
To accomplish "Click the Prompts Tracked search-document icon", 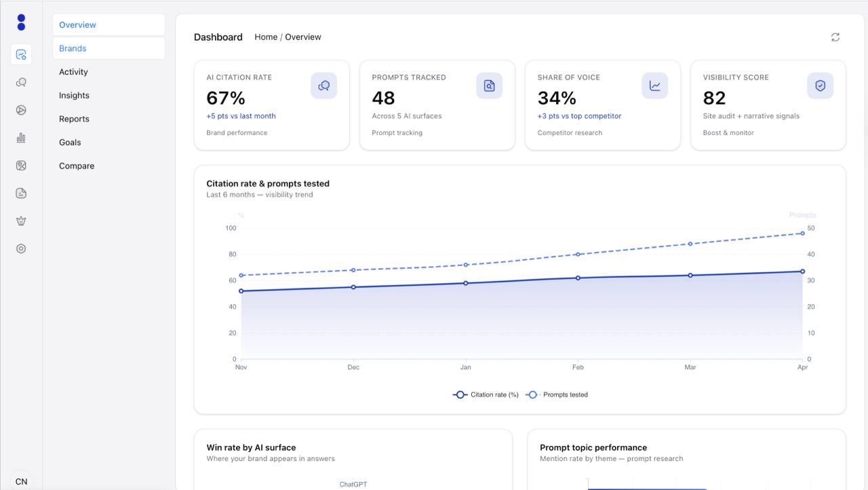I will pyautogui.click(x=489, y=86).
